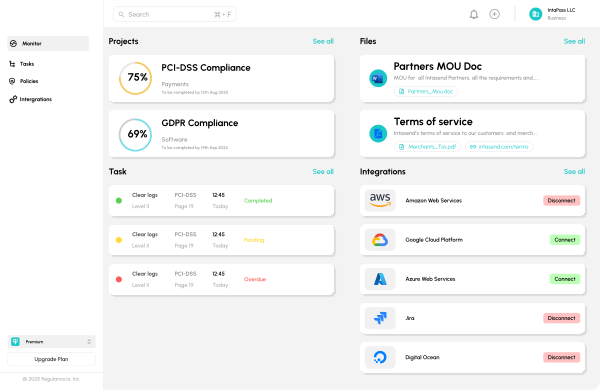Open Policies in the sidebar
This screenshot has height=390, width=600.
(x=29, y=81)
